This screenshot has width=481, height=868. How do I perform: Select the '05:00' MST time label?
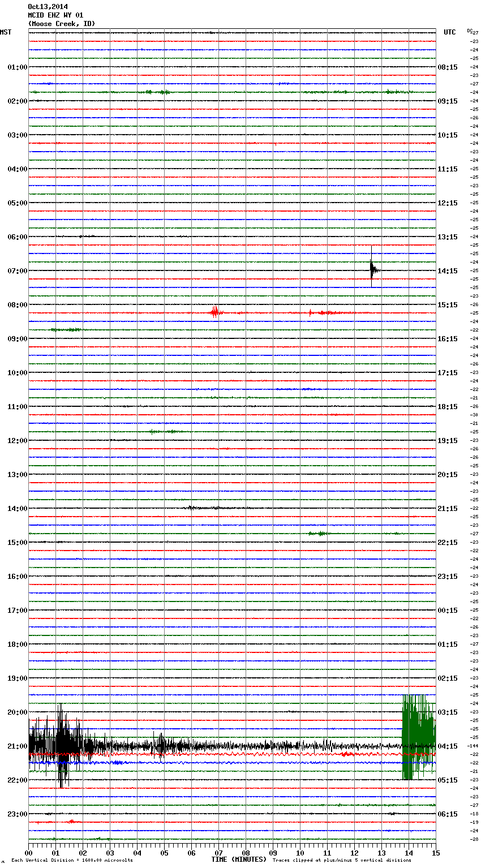[18, 203]
